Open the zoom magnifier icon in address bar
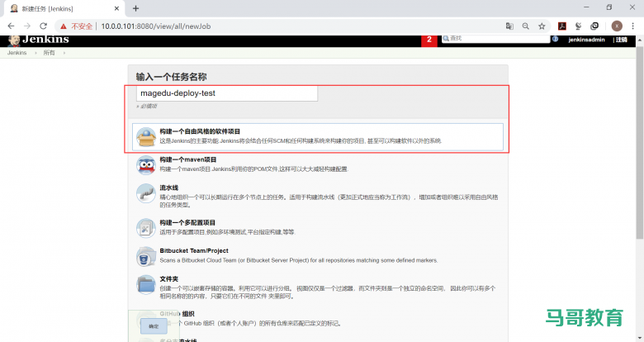The image size is (644, 342). point(526,26)
